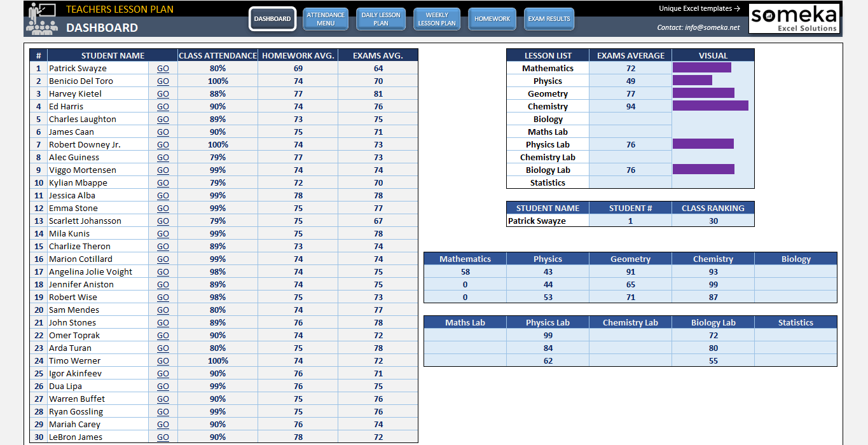
Task: Click Mariah Carey attendance 90%
Action: (x=218, y=424)
